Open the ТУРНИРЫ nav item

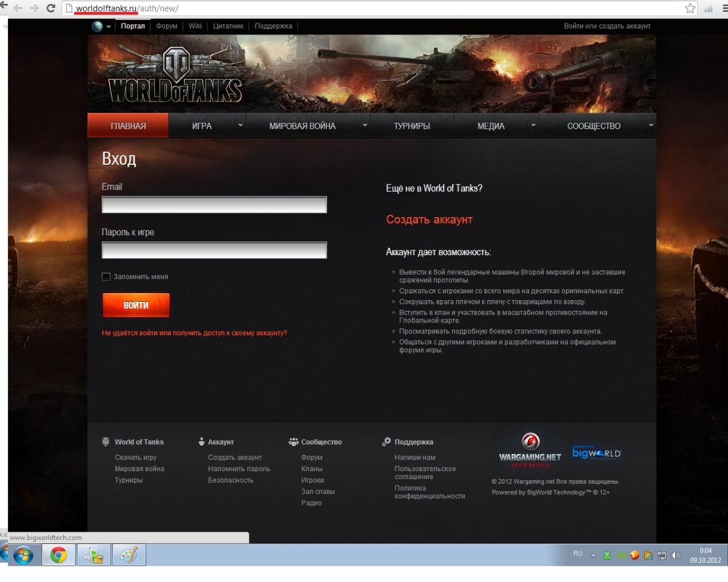pos(412,126)
